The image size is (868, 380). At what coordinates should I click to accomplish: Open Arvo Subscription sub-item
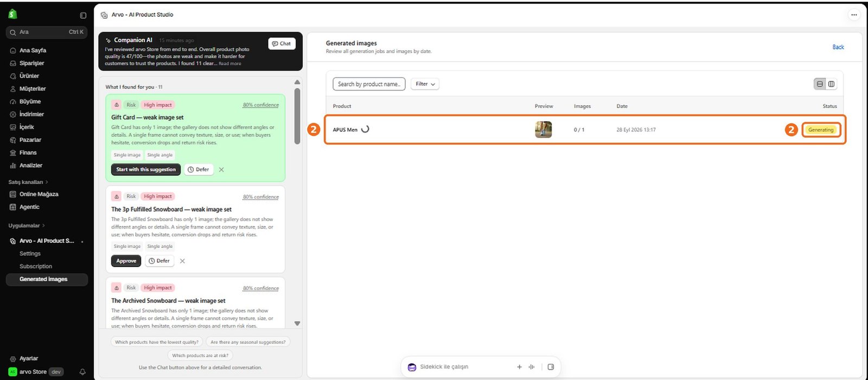pyautogui.click(x=36, y=267)
